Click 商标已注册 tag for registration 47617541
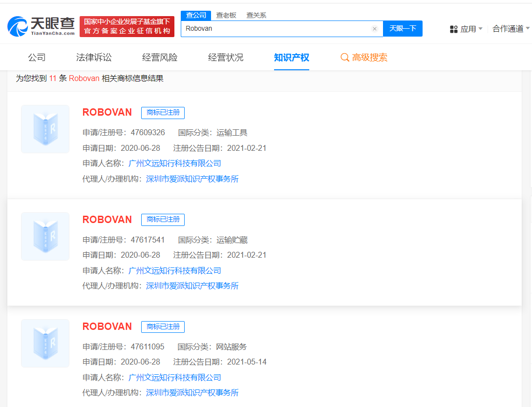 point(163,220)
